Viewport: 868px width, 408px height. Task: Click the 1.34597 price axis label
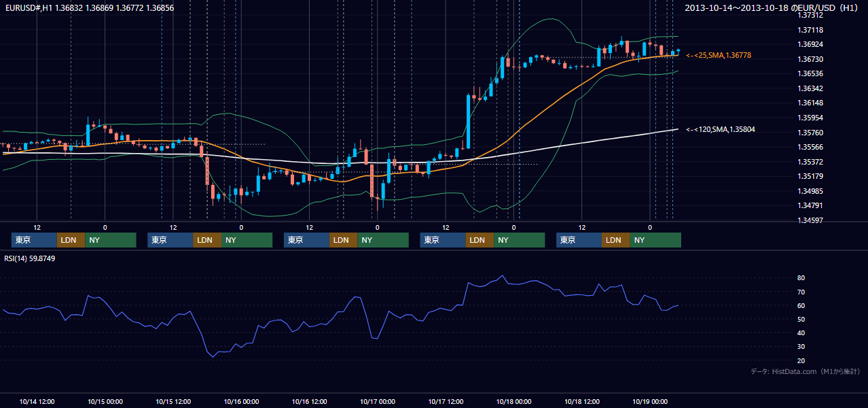pos(810,220)
